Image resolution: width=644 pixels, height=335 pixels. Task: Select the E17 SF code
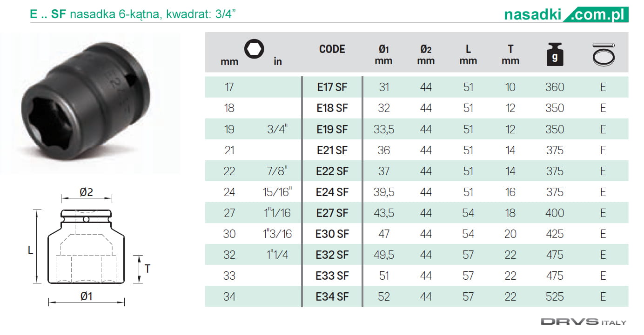tap(332, 87)
